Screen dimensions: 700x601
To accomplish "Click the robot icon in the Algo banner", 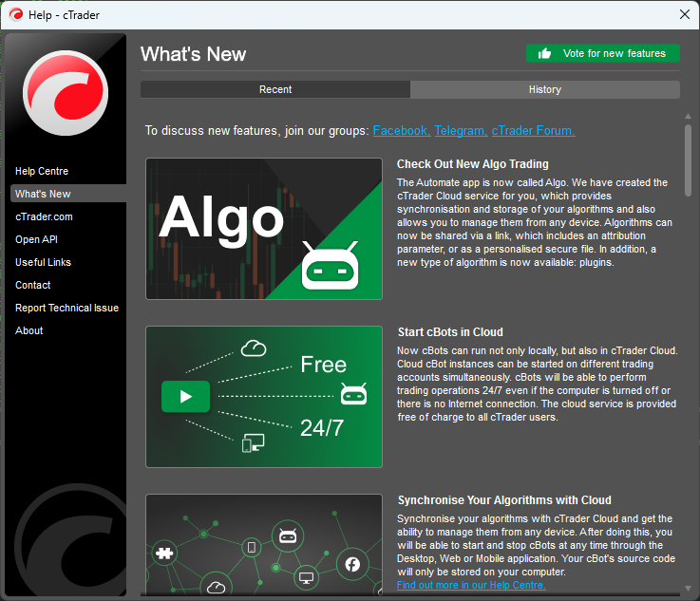I will click(330, 265).
